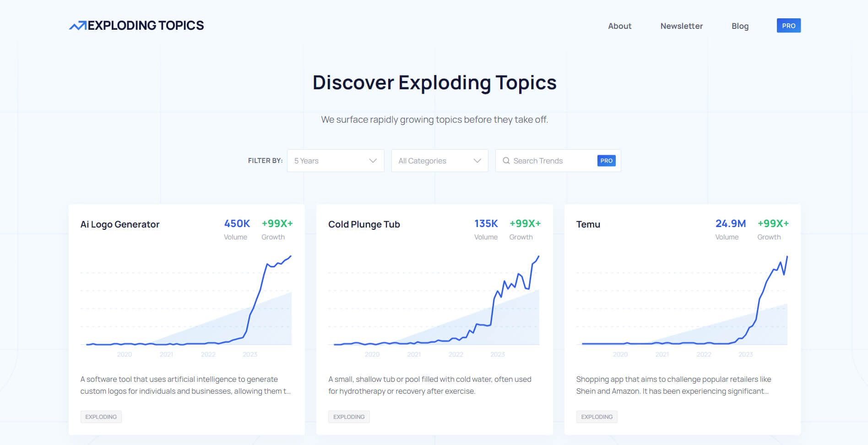Click +99X+ growth on Ai Logo Generator

pos(277,223)
